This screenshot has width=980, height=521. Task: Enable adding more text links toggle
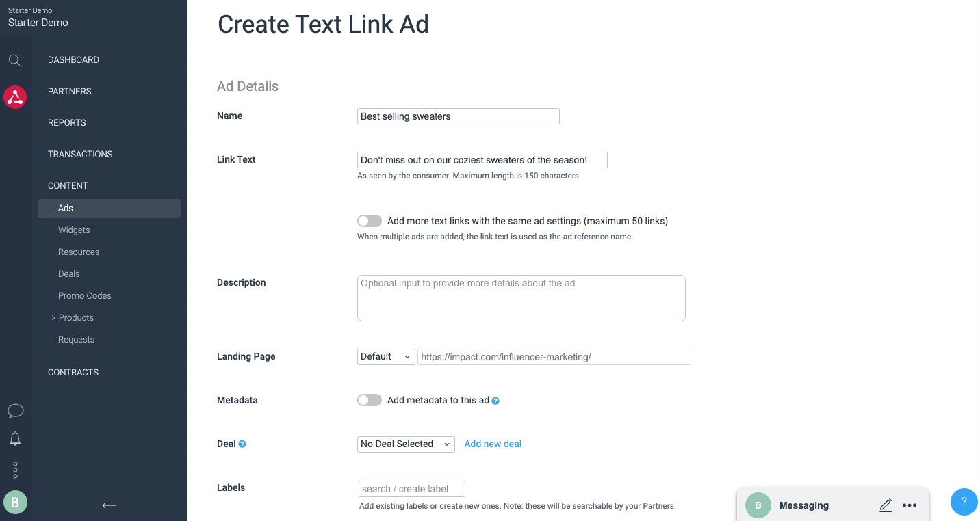click(x=369, y=220)
